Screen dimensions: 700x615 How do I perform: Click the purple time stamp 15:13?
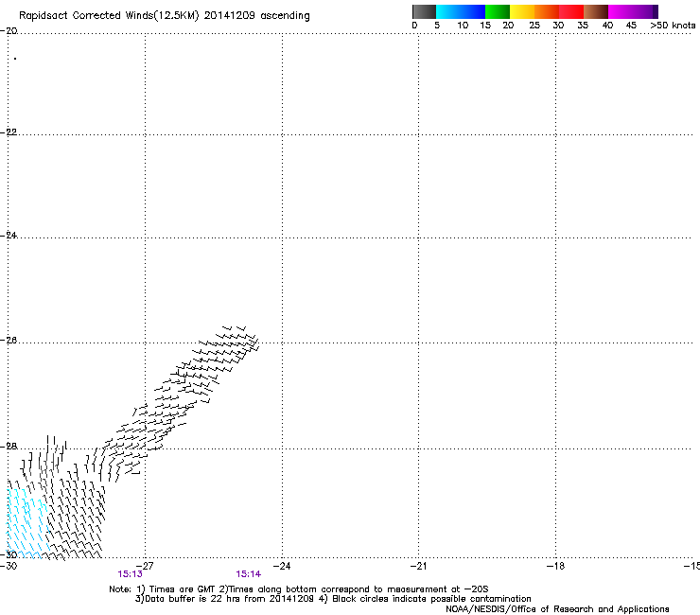coord(130,574)
